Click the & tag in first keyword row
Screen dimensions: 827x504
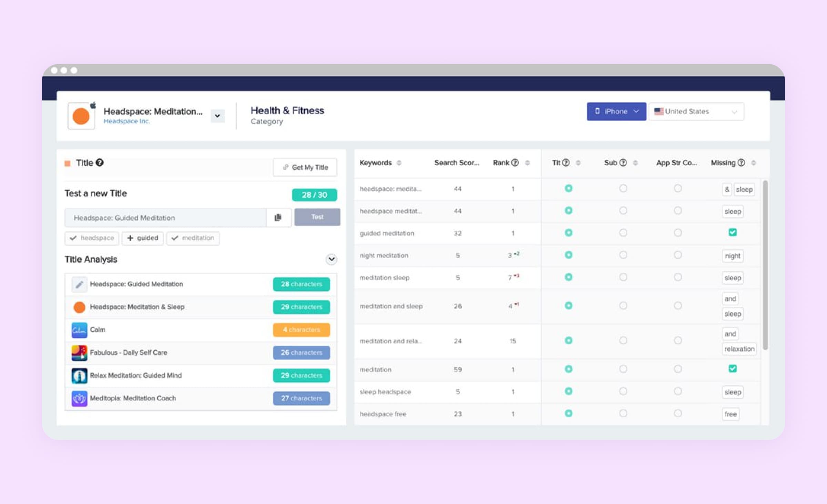(727, 189)
